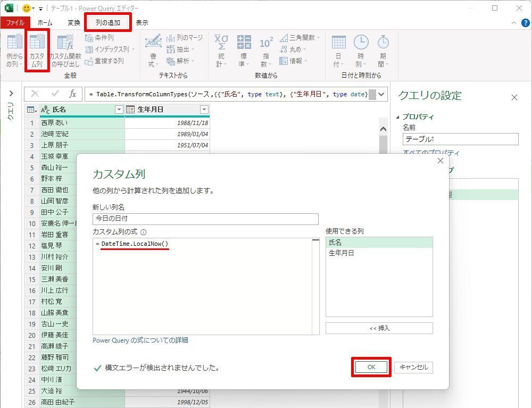The image size is (532, 408).
Task: Switch to the 表示 tab
Action: tap(142, 23)
